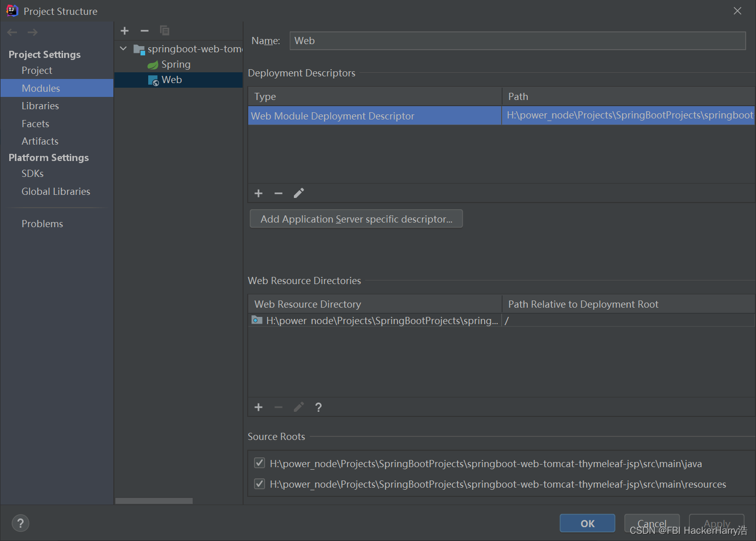Click the deployment descriptor path cell
This screenshot has width=756, height=541.
628,115
